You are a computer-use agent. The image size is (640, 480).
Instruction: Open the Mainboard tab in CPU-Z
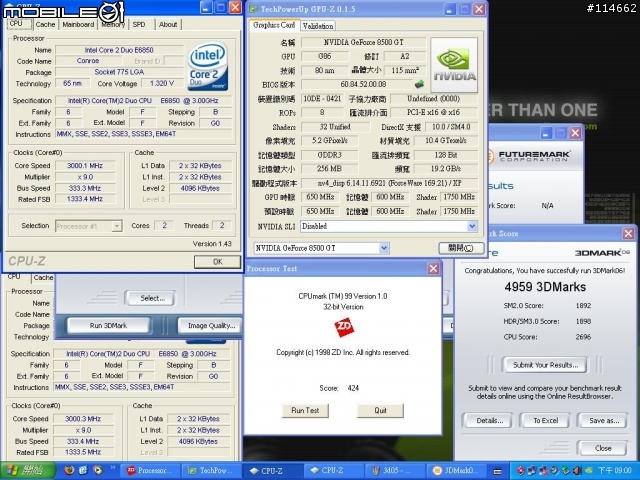(x=78, y=24)
